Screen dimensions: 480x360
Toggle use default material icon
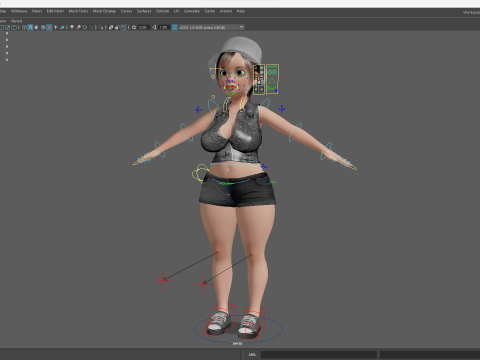coord(36,27)
